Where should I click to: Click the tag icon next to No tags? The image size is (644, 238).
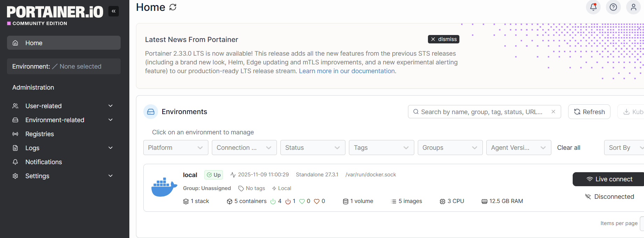pyautogui.click(x=241, y=188)
